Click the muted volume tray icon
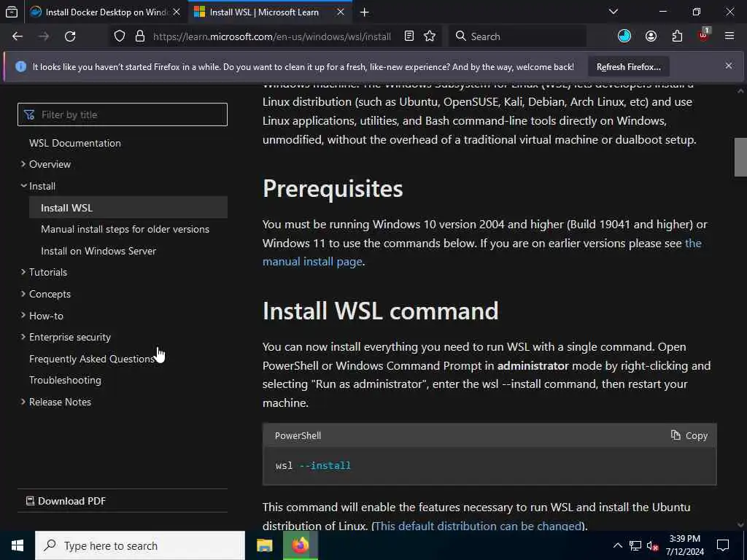The width and height of the screenshot is (747, 560). [x=652, y=545]
